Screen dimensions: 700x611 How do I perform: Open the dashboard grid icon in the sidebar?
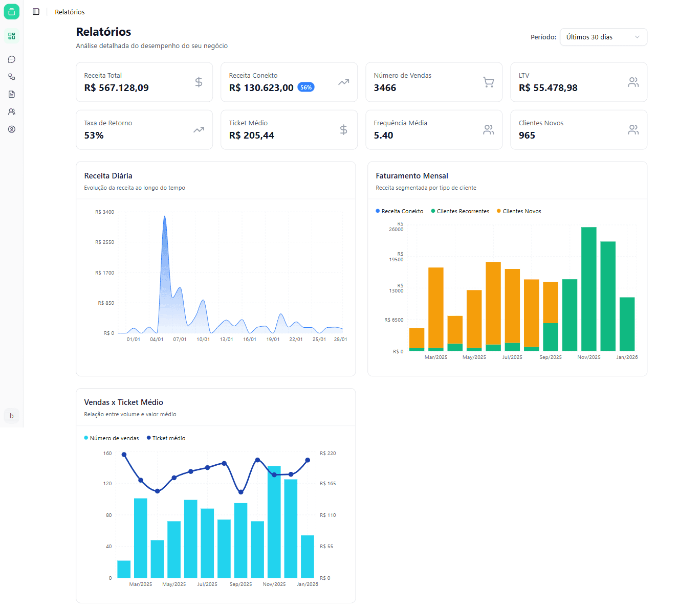(11, 36)
